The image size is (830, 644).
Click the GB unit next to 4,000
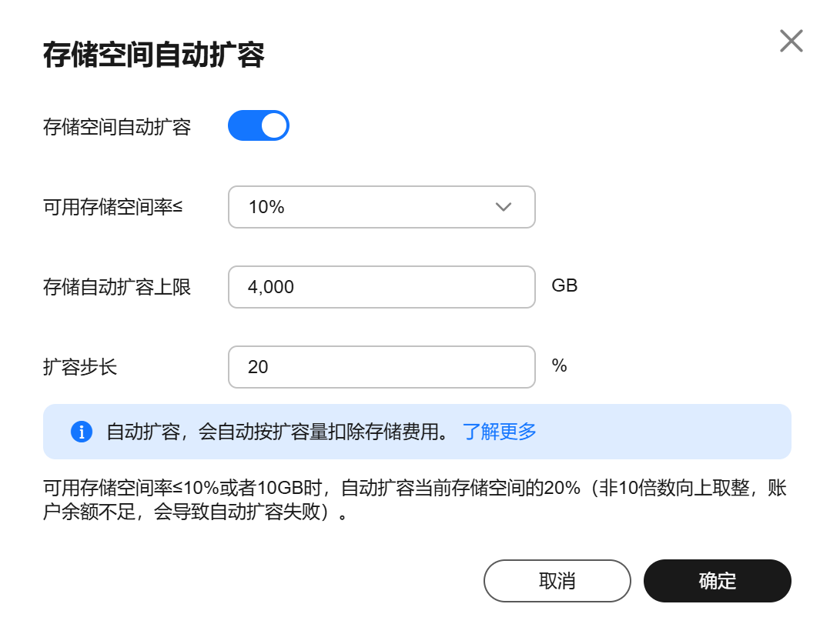pos(564,286)
